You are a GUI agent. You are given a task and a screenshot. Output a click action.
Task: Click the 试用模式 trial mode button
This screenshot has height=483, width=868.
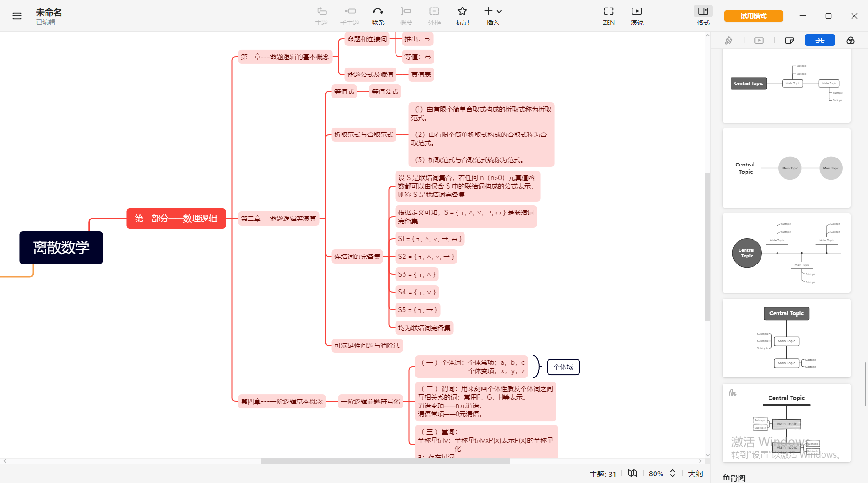point(754,16)
